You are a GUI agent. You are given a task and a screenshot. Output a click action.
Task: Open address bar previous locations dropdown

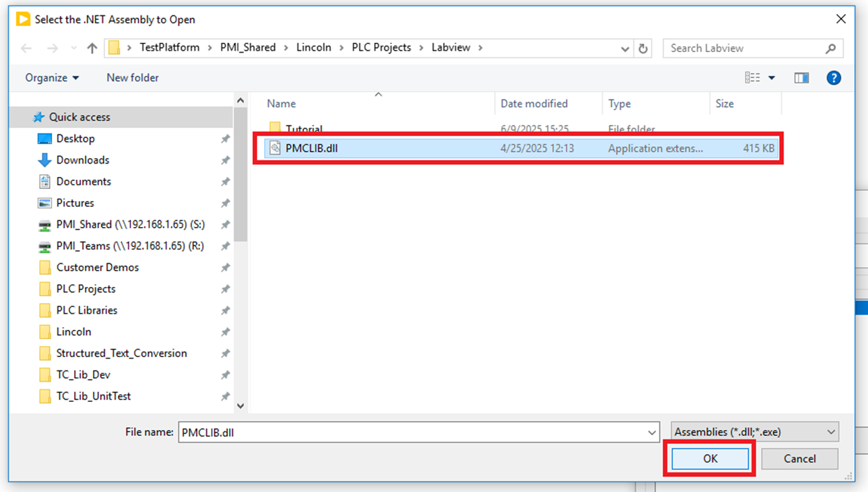[x=625, y=48]
